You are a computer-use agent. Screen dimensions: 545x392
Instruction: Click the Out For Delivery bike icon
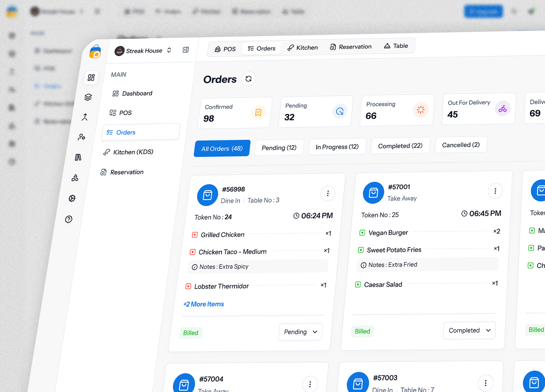[502, 109]
